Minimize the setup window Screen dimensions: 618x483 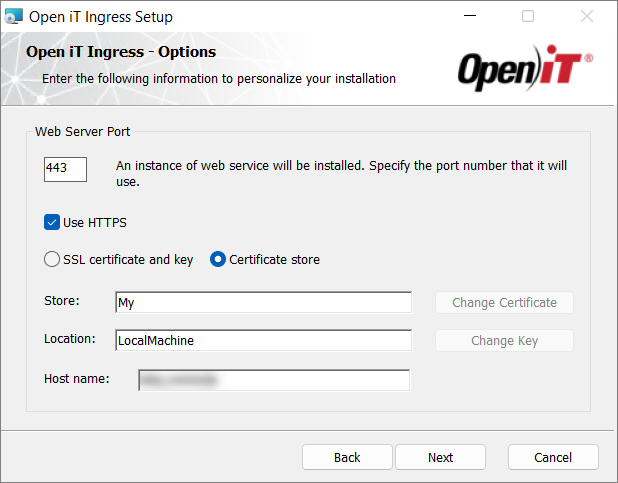click(x=470, y=16)
